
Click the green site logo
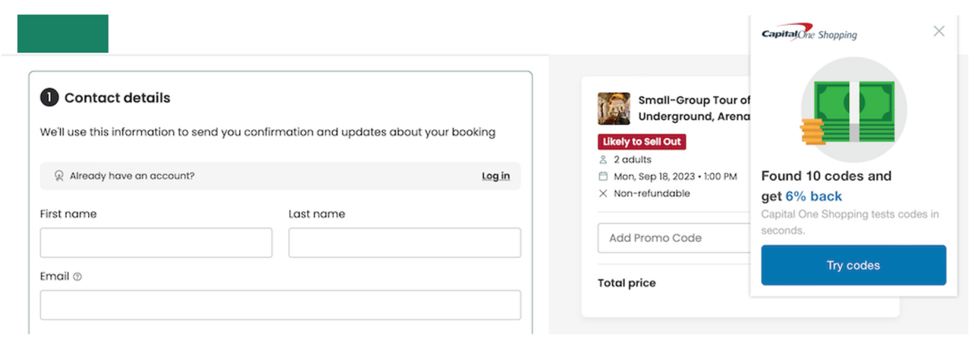tap(63, 33)
